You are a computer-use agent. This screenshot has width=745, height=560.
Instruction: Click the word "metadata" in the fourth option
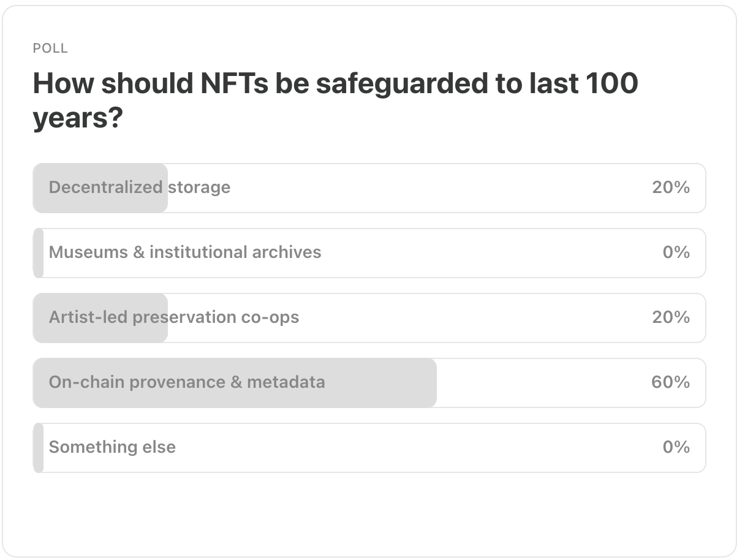[286, 382]
